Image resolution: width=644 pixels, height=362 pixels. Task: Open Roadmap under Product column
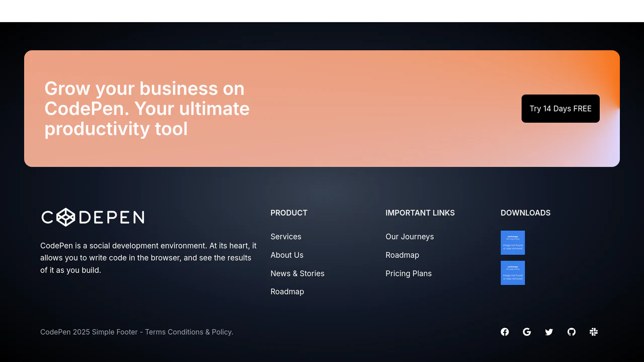point(287,292)
